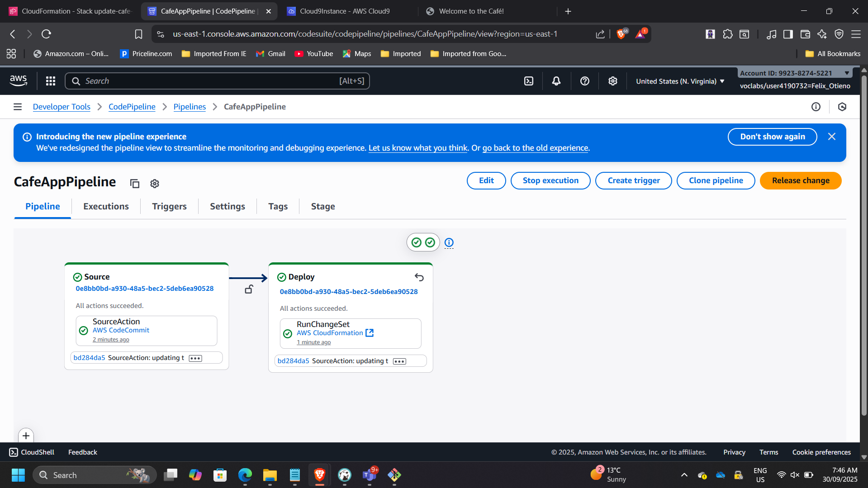The height and width of the screenshot is (488, 868).
Task: Open the AWS services grid menu
Action: click(x=51, y=81)
